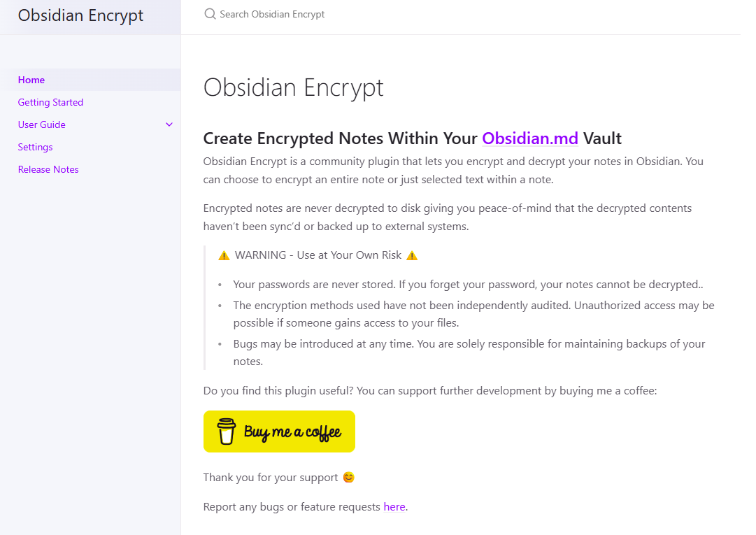Viewport: 756px width, 535px height.
Task: Click the Create Encrypted Notes subheading
Action: pyautogui.click(x=412, y=138)
